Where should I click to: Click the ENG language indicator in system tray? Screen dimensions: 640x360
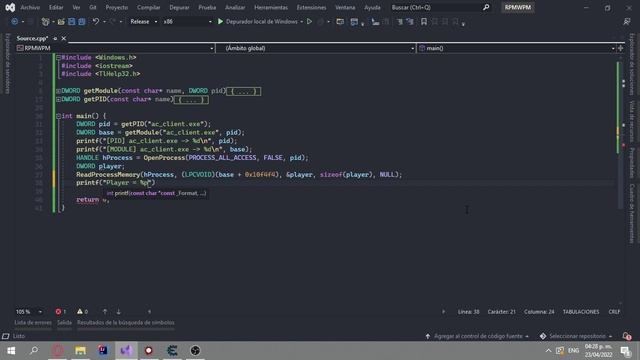[573, 351]
